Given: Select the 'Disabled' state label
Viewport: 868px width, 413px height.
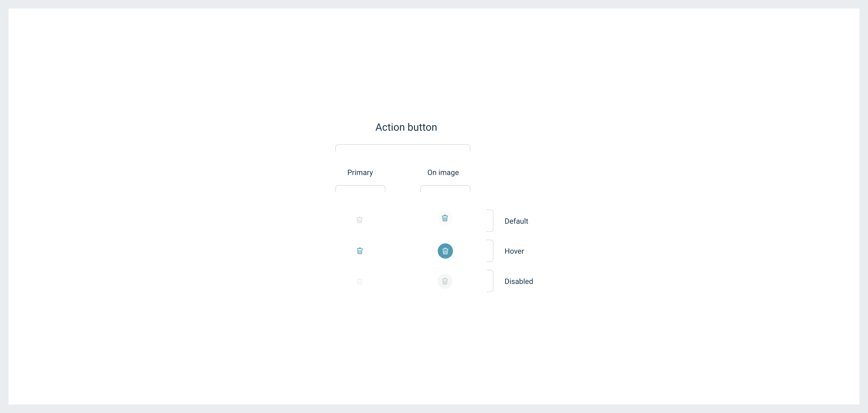Looking at the screenshot, I should point(518,282).
